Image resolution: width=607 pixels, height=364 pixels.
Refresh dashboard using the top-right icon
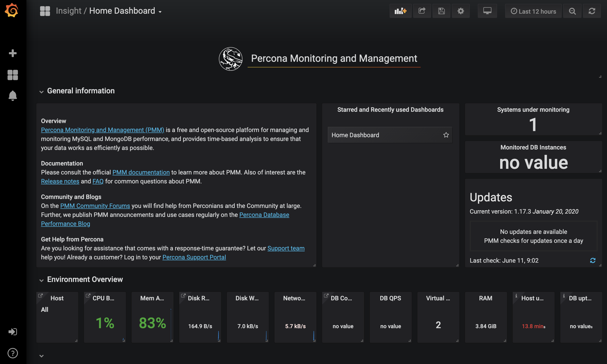[591, 11]
